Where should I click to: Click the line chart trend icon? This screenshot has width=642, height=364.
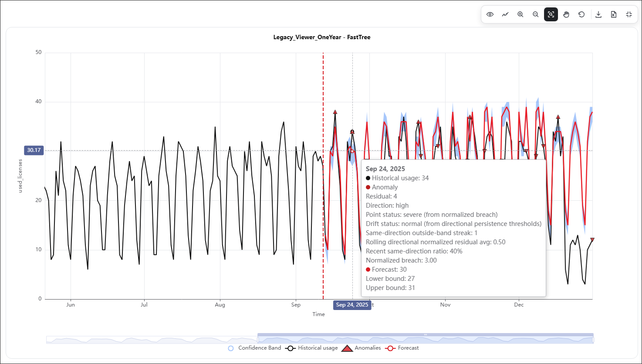pos(505,14)
